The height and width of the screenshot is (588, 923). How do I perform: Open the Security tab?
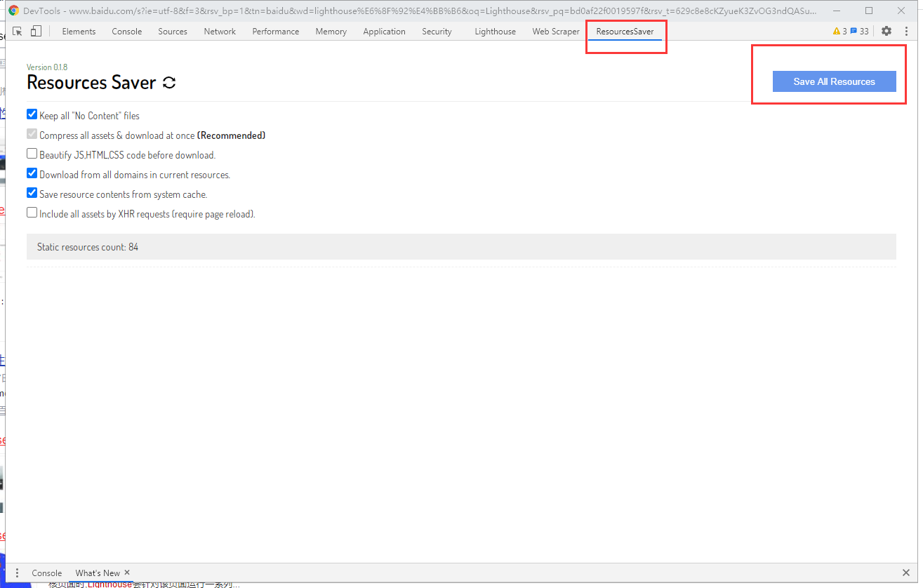[437, 32]
